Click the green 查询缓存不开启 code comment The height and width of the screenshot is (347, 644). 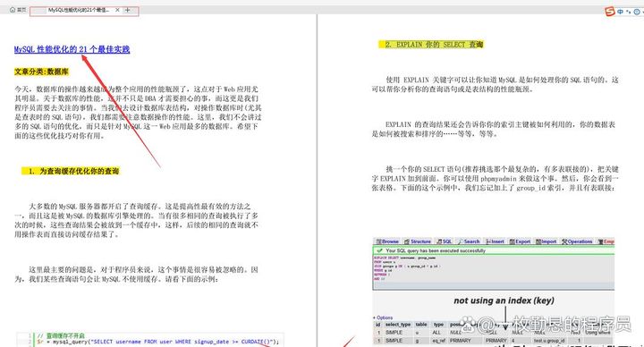coord(61,335)
